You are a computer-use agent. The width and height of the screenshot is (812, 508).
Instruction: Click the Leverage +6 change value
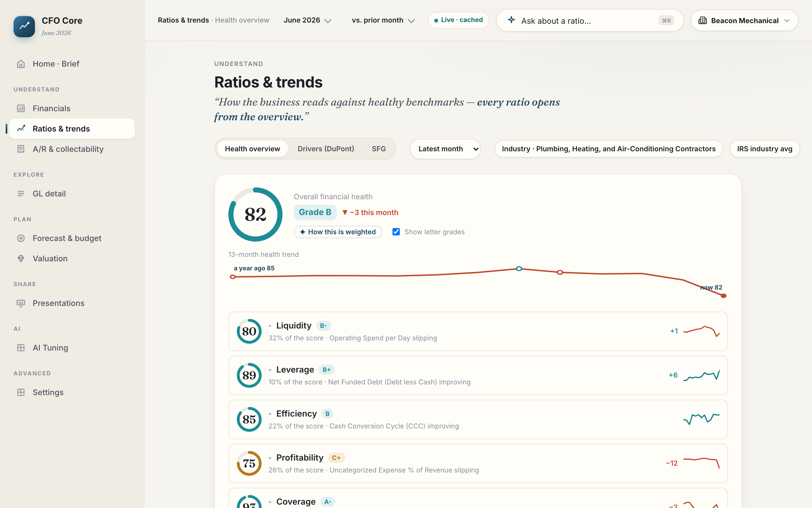(673, 375)
